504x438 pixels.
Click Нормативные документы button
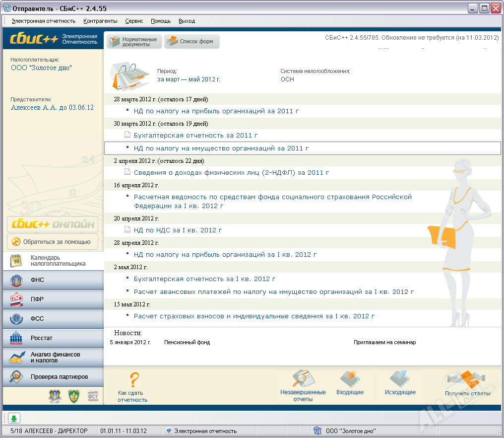point(134,42)
